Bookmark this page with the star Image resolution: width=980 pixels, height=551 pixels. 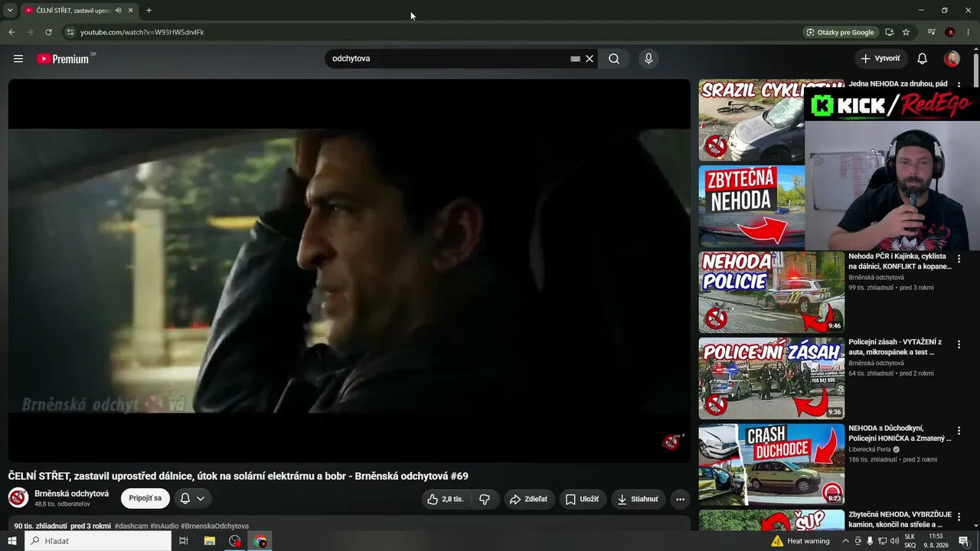tap(906, 32)
